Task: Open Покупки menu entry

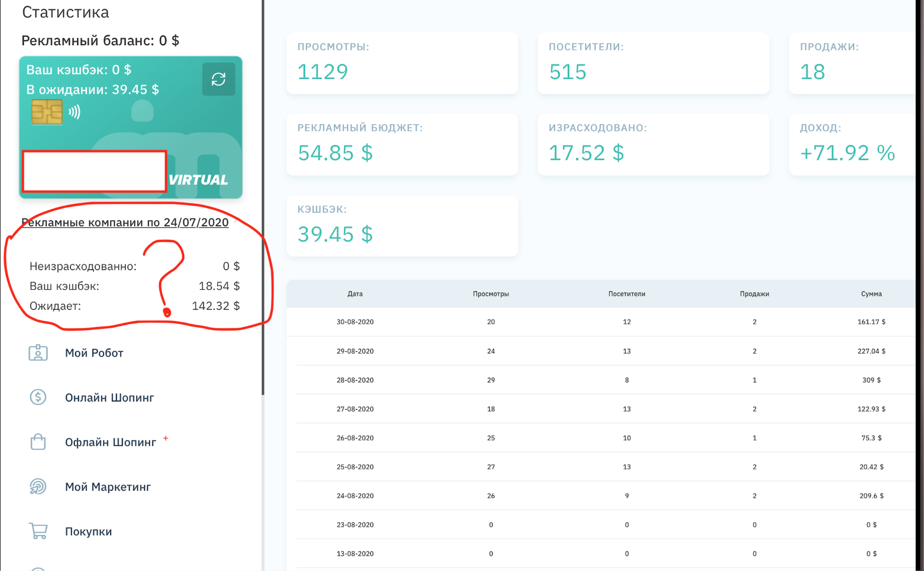Action: (x=88, y=532)
